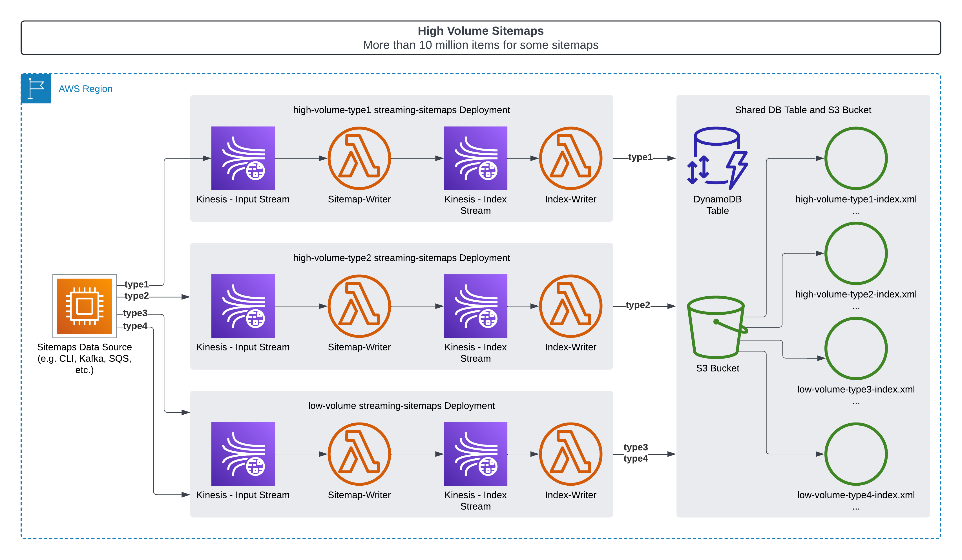Click 'type1' label on arrow into shared storage
The height and width of the screenshot is (560, 962).
point(640,157)
